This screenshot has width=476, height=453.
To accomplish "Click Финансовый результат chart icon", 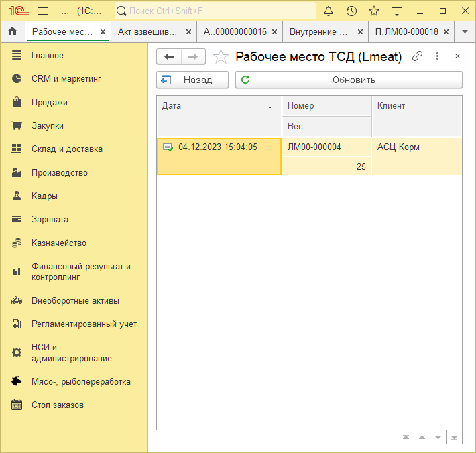I will pos(17,271).
